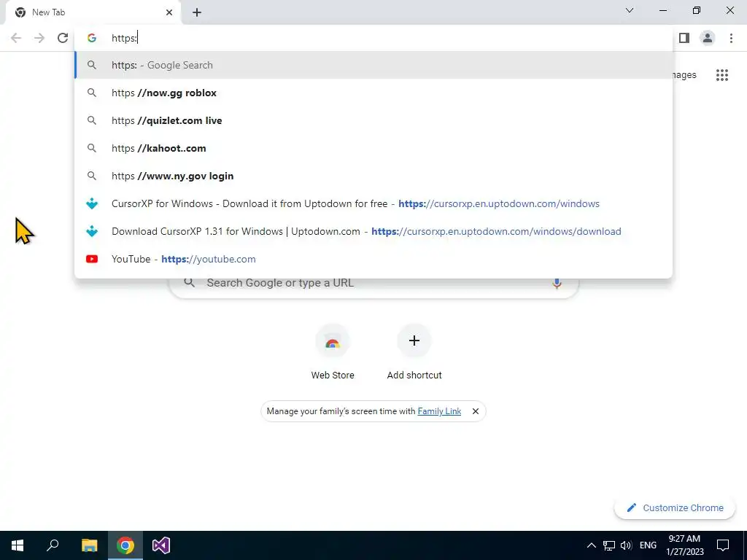Click the Chrome taskbar icon
Screen dimensions: 747x560
125,545
